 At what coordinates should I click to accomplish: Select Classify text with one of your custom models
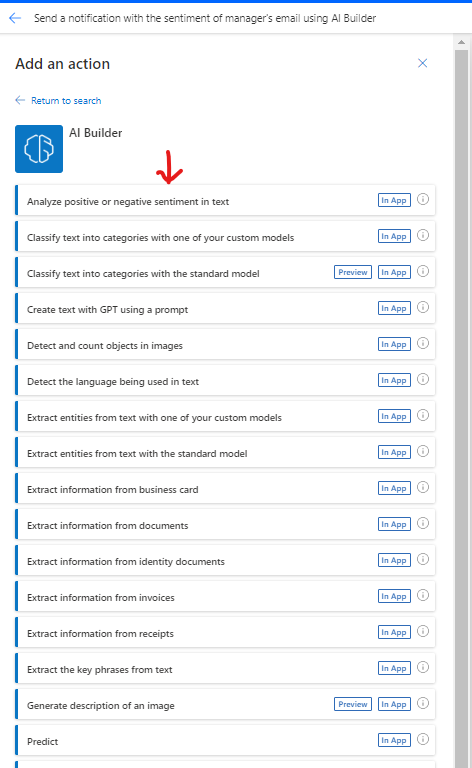pyautogui.click(x=225, y=237)
